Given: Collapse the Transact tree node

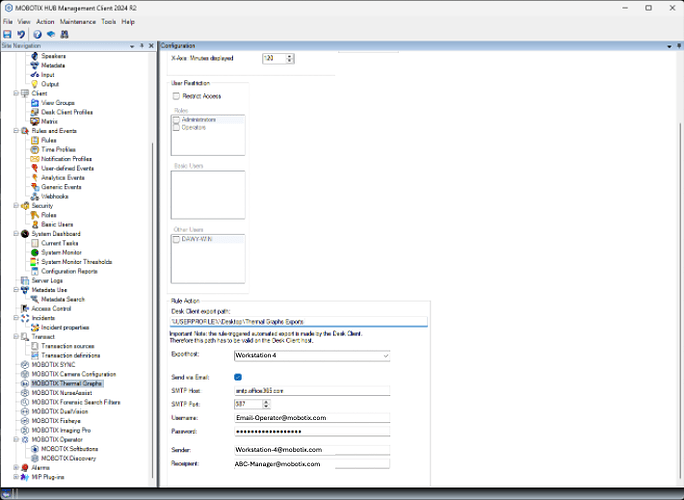Looking at the screenshot, I should pyautogui.click(x=16, y=336).
